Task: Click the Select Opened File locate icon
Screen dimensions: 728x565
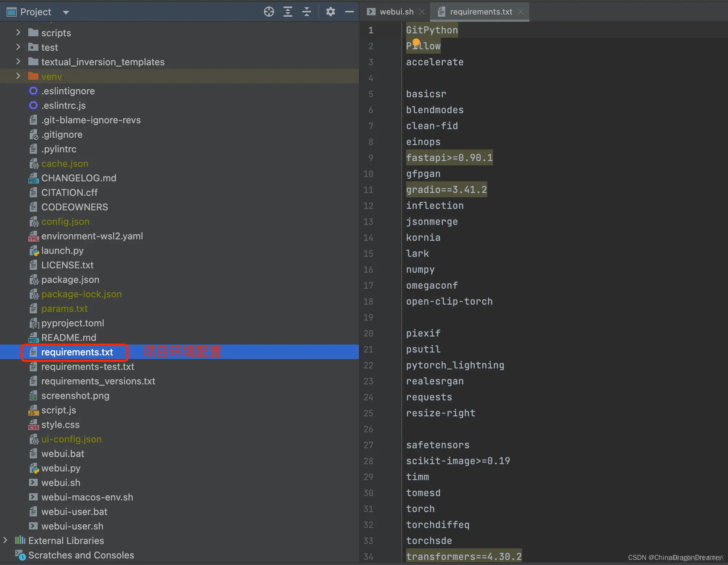Action: [269, 12]
